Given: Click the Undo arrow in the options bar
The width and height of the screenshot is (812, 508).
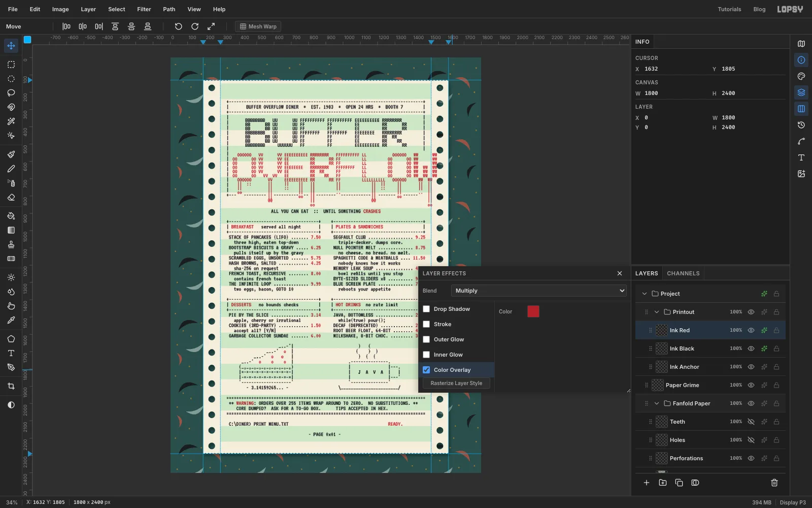Looking at the screenshot, I should 178,26.
